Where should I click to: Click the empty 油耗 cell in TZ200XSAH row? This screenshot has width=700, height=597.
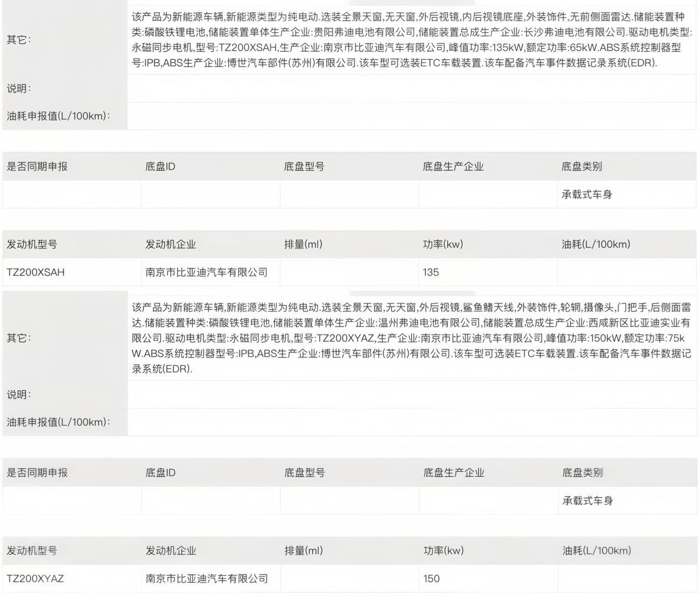point(626,272)
